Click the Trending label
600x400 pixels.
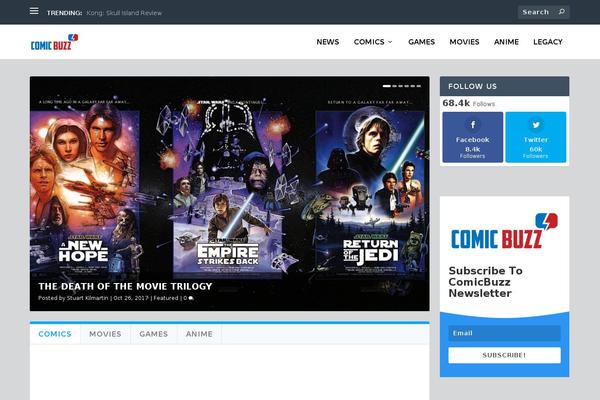click(x=64, y=13)
